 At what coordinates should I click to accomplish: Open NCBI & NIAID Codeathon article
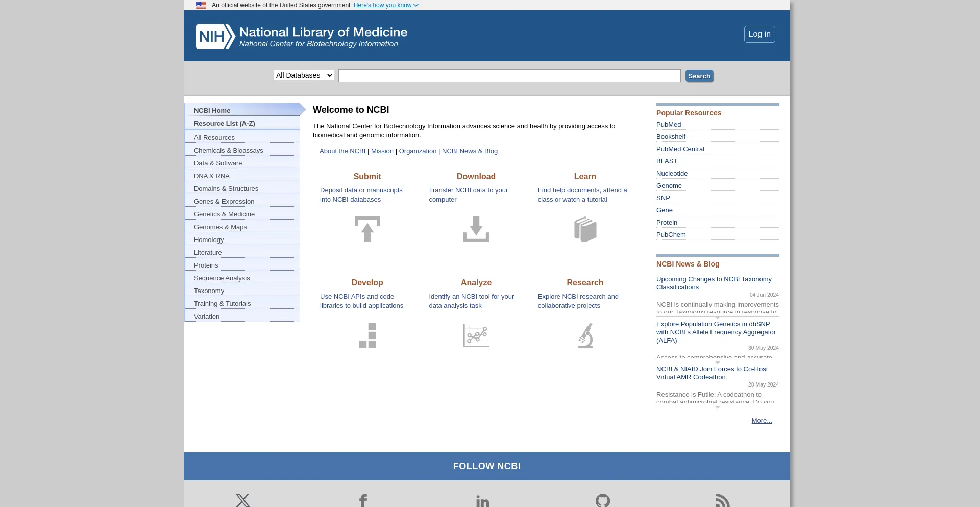[x=712, y=373]
